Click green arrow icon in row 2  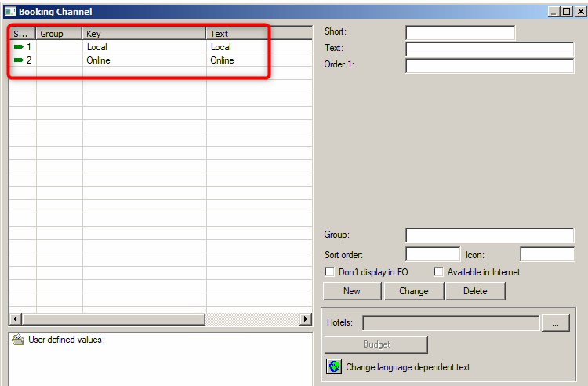(18, 60)
